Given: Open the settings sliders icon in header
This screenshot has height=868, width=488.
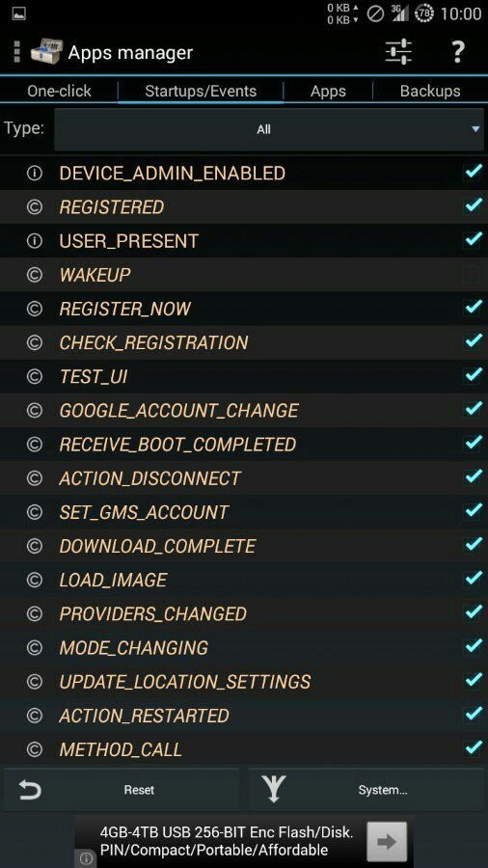Looking at the screenshot, I should coord(397,52).
